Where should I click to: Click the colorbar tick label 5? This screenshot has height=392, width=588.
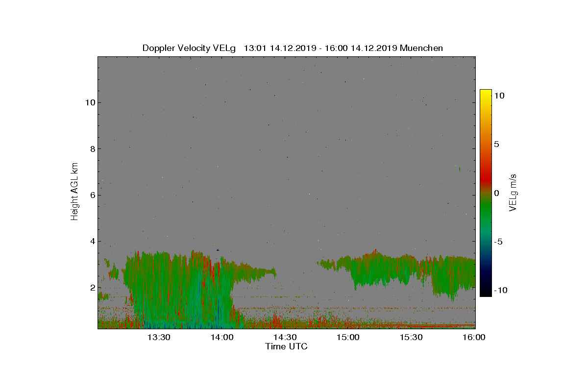(496, 144)
